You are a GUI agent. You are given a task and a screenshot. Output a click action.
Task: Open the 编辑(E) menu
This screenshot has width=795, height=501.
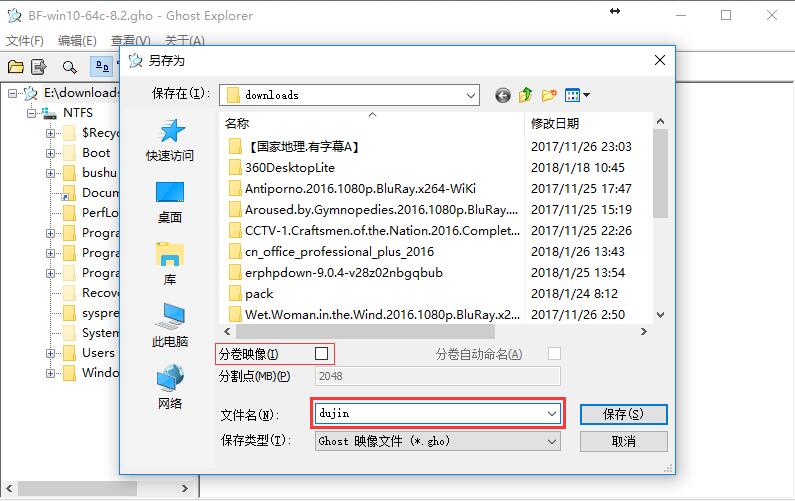tap(77, 41)
